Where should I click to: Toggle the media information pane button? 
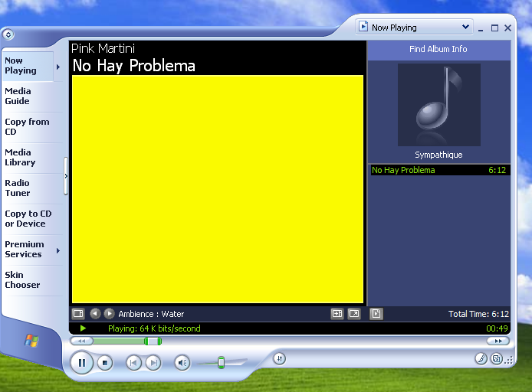click(337, 314)
